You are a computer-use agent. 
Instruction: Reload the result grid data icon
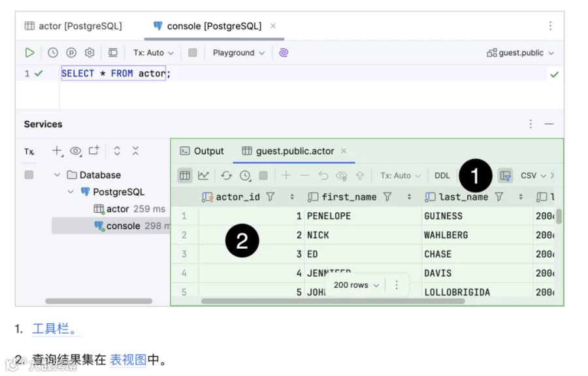click(x=227, y=175)
